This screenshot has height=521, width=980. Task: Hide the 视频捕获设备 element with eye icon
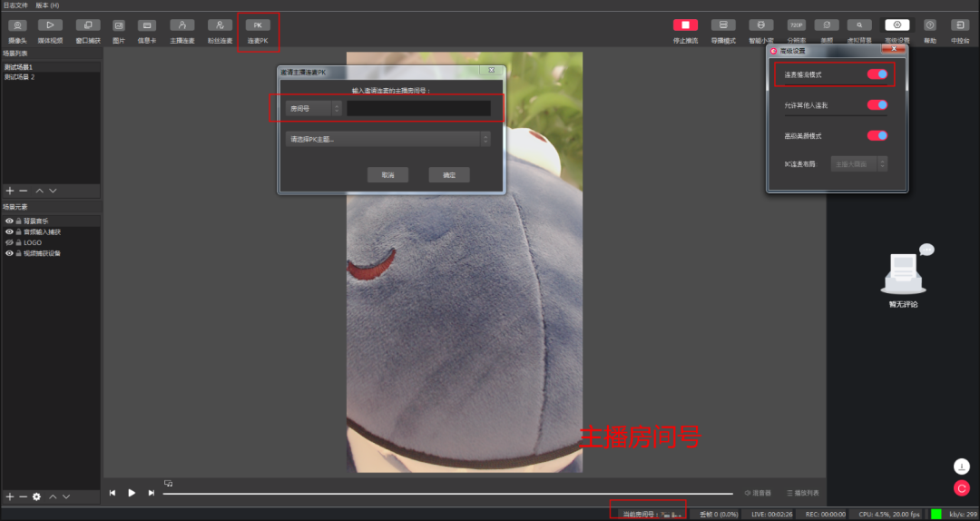point(9,253)
